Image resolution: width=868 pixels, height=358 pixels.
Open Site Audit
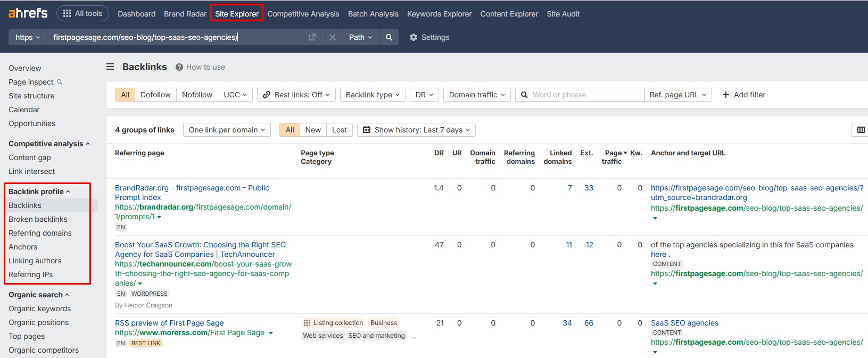(x=563, y=14)
